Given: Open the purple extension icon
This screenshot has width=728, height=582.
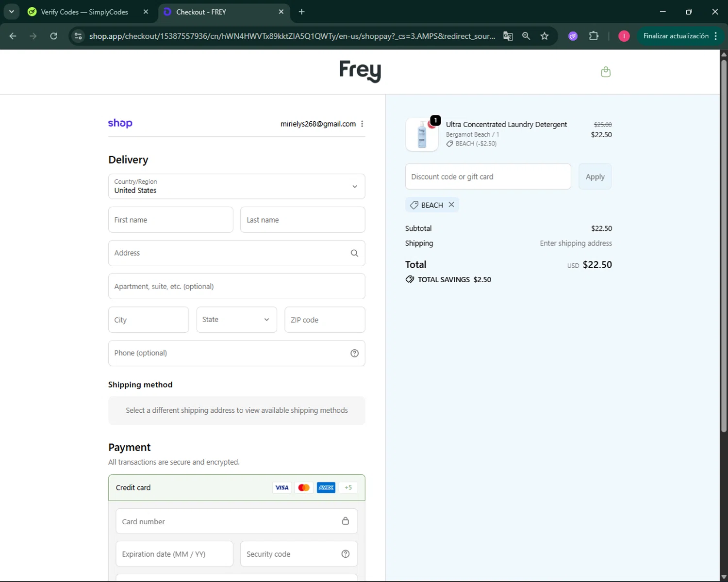Looking at the screenshot, I should pos(573,36).
